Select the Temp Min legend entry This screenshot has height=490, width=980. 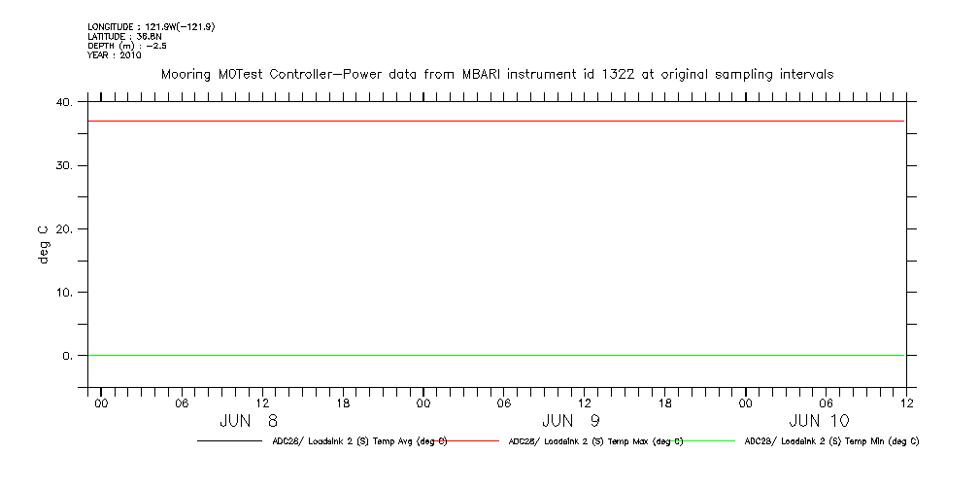831,441
